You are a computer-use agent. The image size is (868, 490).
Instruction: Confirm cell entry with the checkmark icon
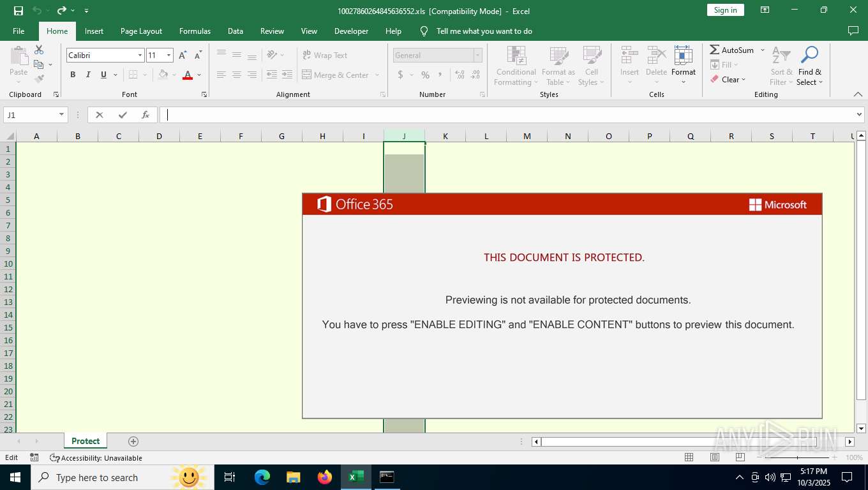point(123,115)
